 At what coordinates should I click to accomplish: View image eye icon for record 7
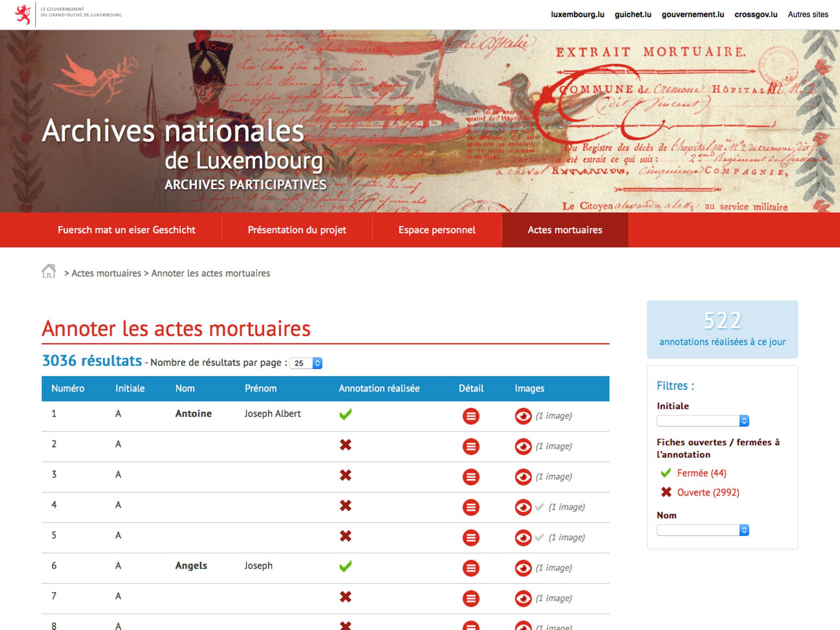[523, 598]
